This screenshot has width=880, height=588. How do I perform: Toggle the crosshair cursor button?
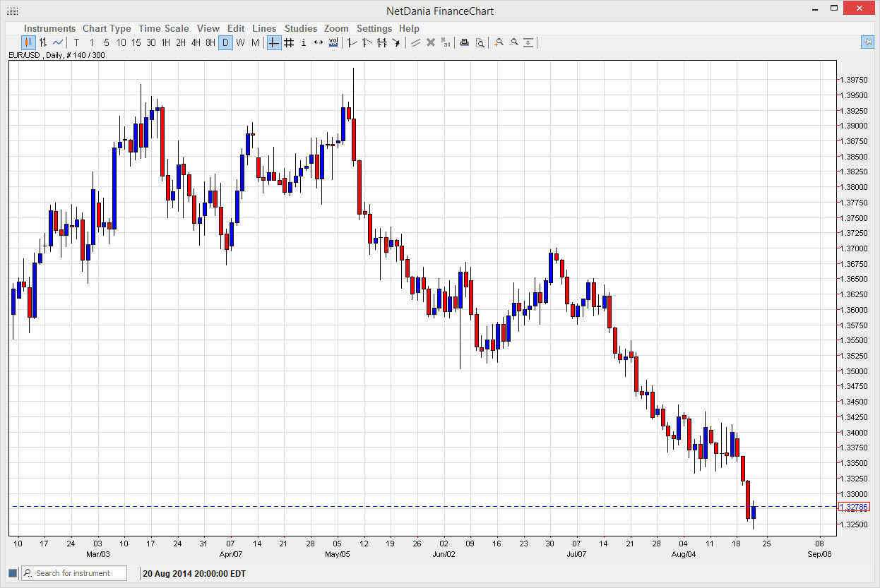pos(273,42)
